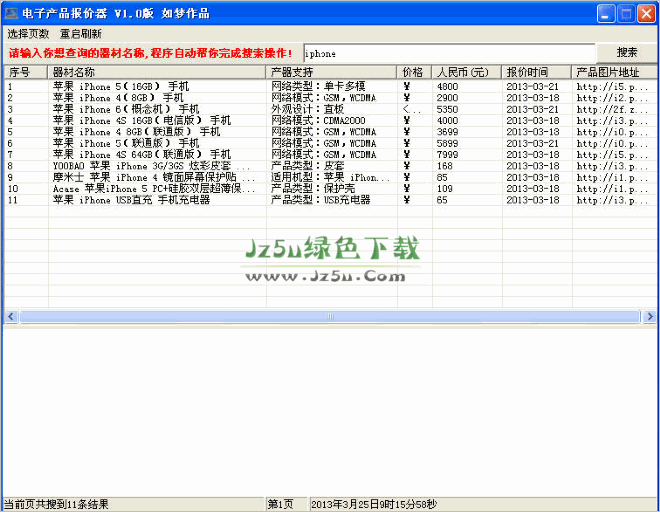Click the 报价时间 column header
This screenshot has height=512, width=660.
click(537, 72)
